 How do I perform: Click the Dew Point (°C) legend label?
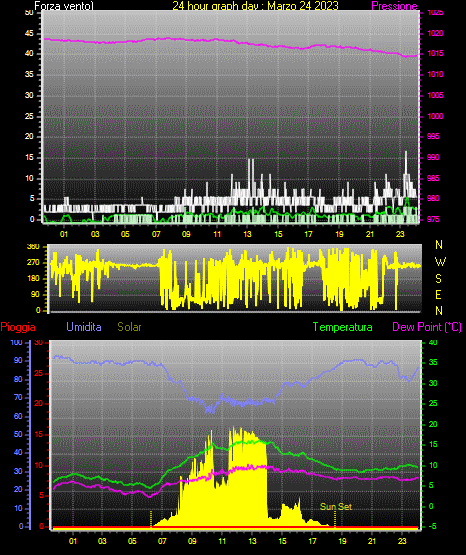(x=427, y=327)
